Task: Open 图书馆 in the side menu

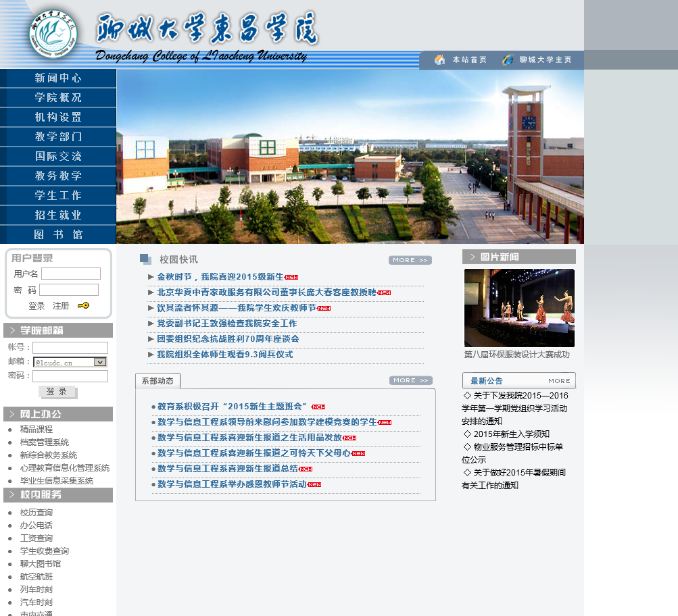Action: (58, 234)
